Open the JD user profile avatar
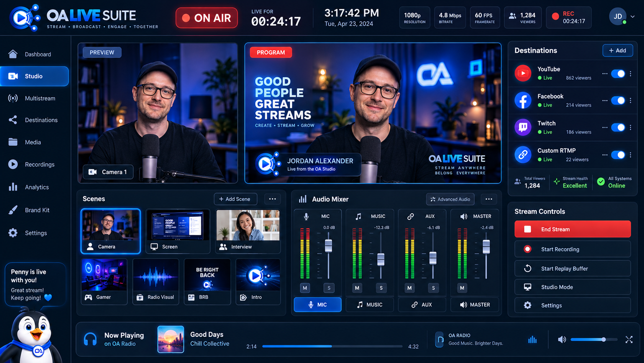 (618, 17)
